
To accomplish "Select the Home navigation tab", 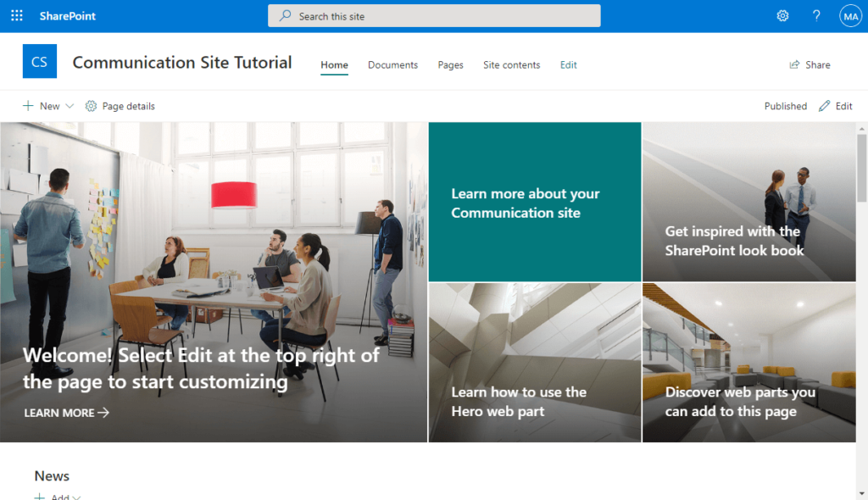I will [334, 64].
